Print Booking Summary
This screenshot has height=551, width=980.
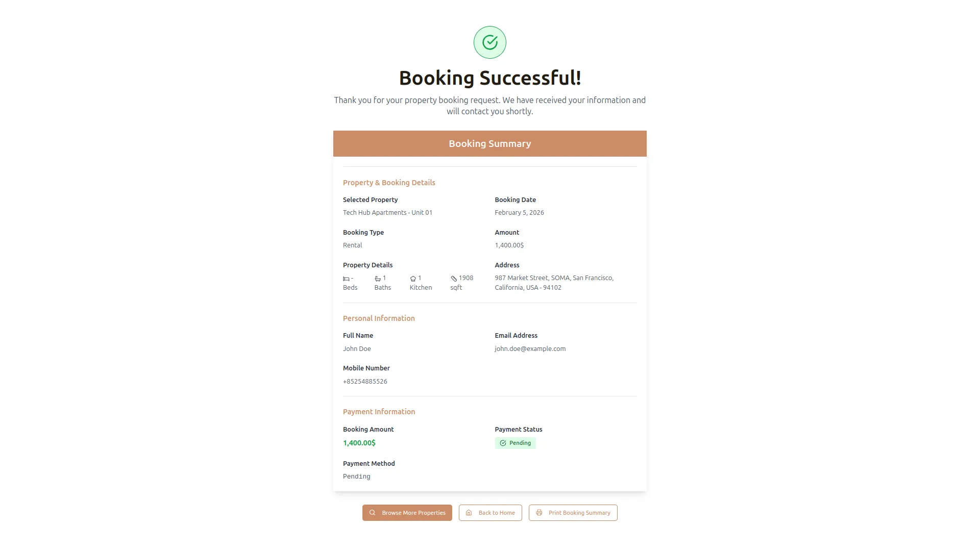click(573, 513)
